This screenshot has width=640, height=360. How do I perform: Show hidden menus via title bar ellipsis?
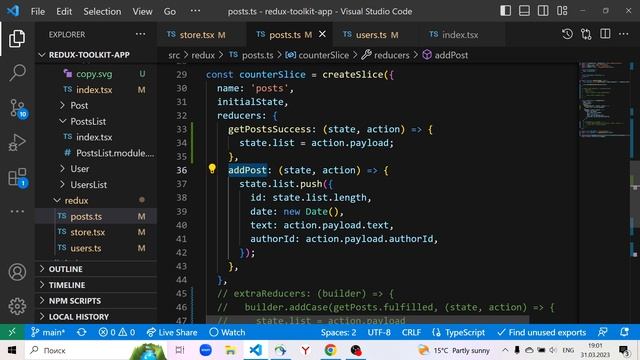click(195, 11)
